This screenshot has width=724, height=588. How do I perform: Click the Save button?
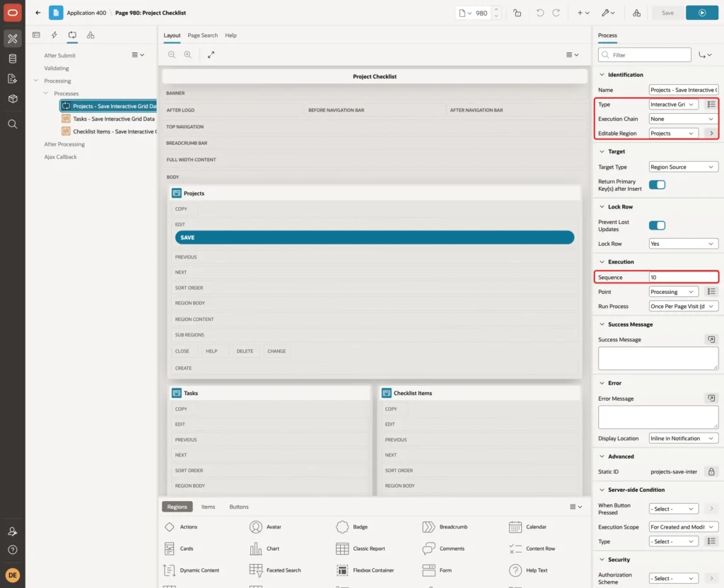coord(667,13)
